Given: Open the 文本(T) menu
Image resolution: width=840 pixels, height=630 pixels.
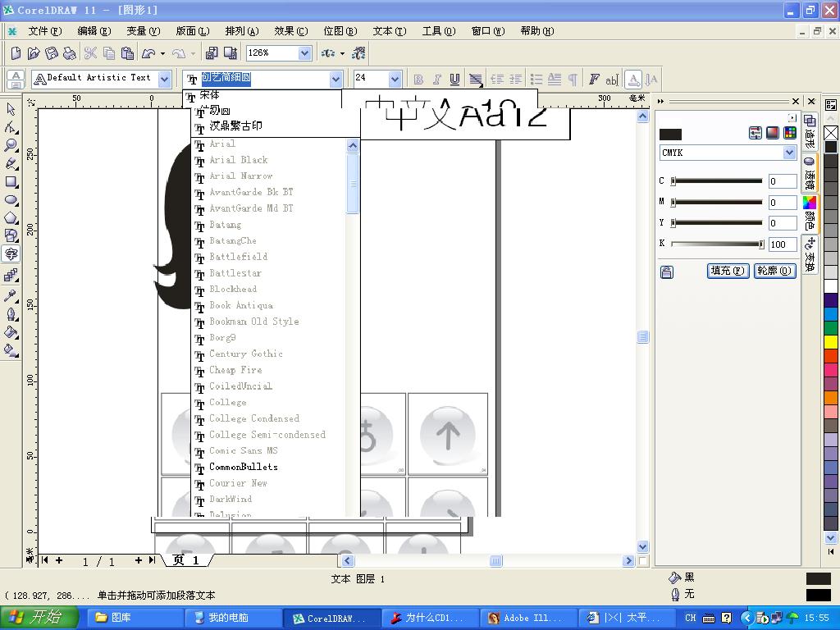Looking at the screenshot, I should point(390,31).
